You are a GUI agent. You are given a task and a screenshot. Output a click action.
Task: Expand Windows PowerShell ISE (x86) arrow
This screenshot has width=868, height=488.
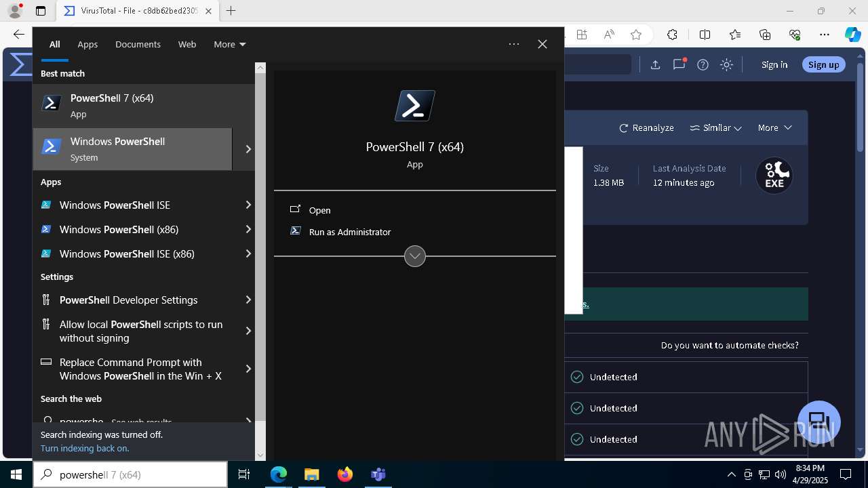pos(248,253)
